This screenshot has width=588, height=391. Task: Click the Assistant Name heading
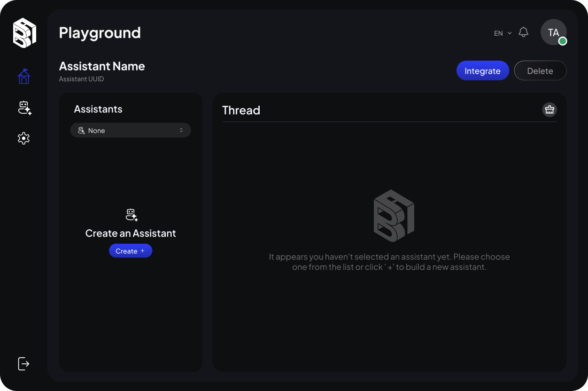tap(102, 66)
